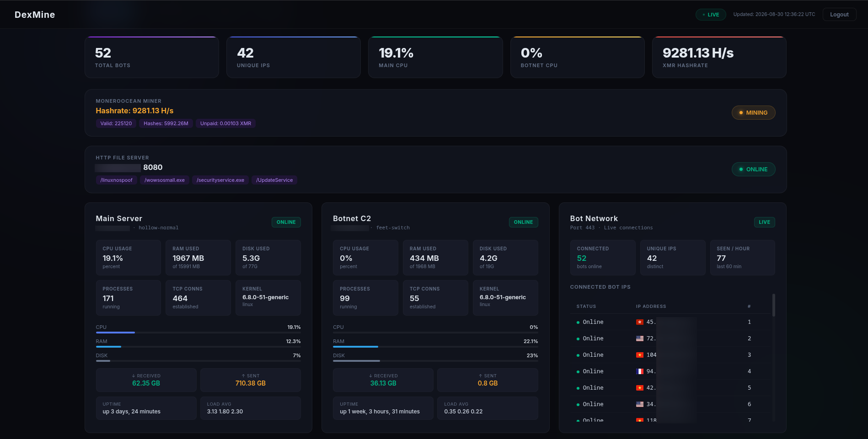Viewport: 868px width, 439px height.
Task: Click the Bot Network LIVE badge
Action: pyautogui.click(x=764, y=222)
